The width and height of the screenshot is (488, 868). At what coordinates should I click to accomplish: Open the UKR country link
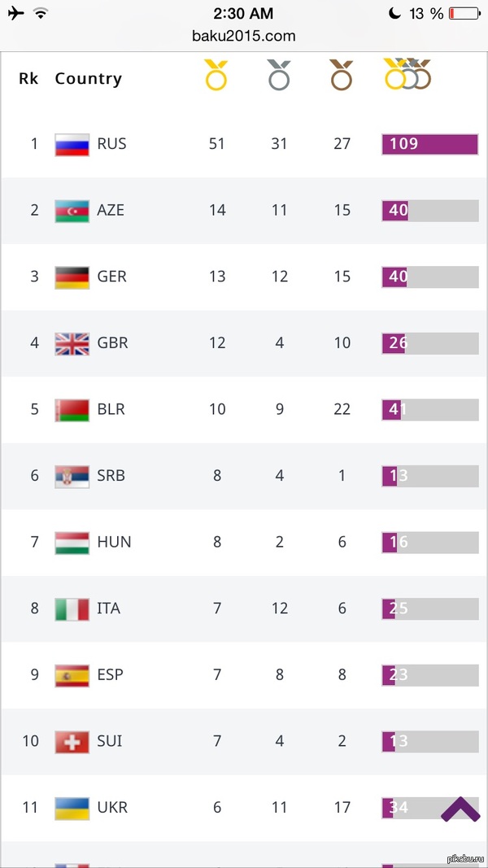[111, 808]
